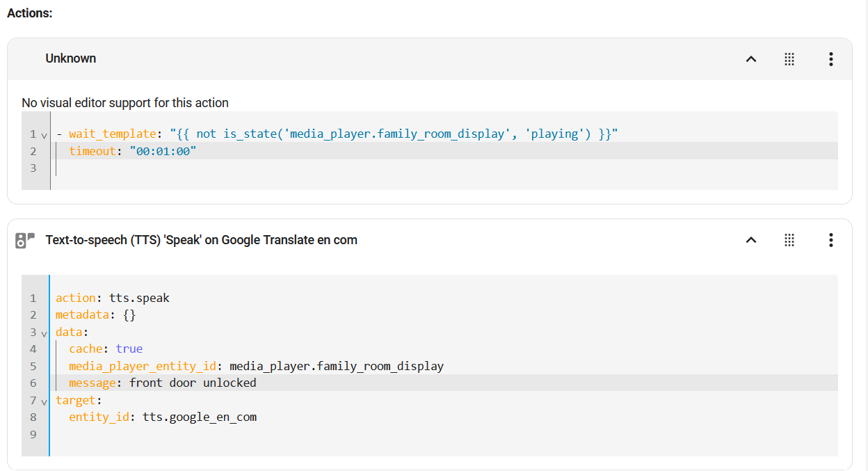Fold the data block at line 3
Screen dimensions: 868x471
[44, 333]
